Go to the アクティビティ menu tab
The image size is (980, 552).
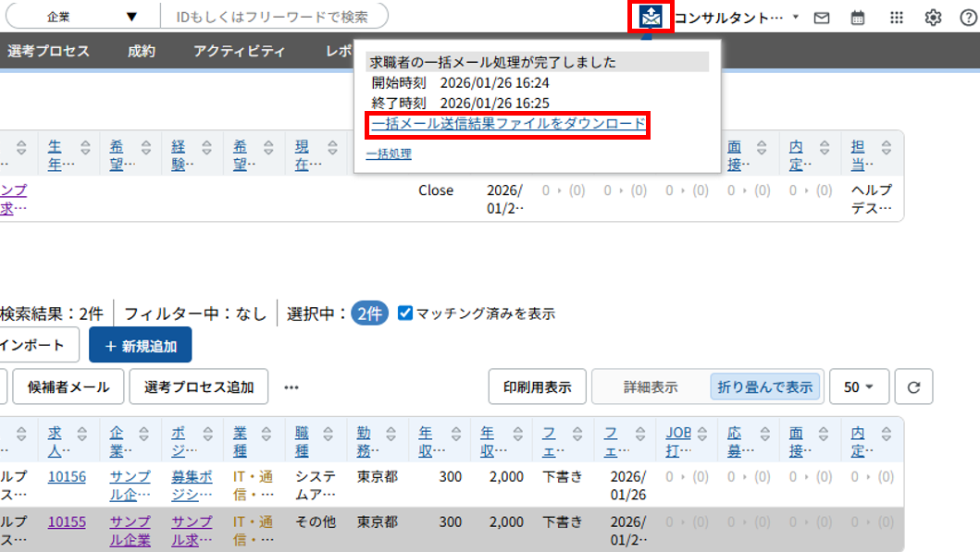(239, 51)
